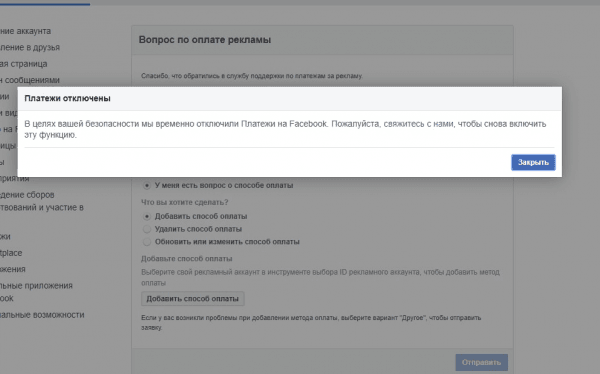
Task: Choose 'Добавить способ оплаты' radio option
Action: (147, 216)
